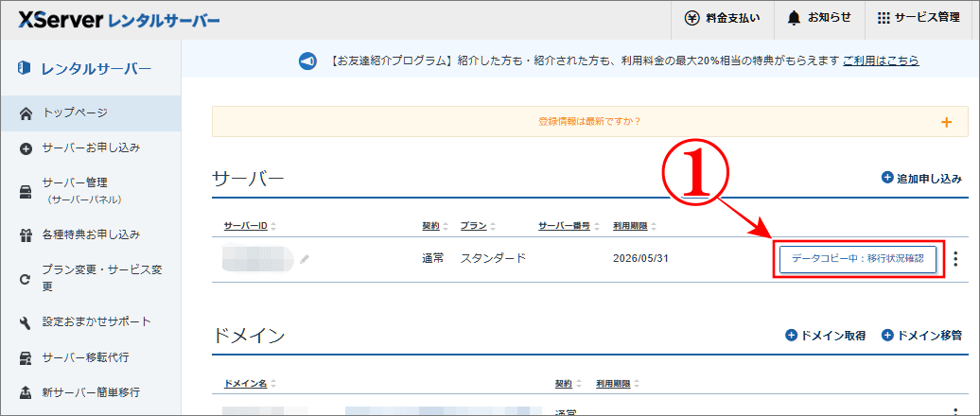Click the megaphone announcement icon
The height and width of the screenshot is (416, 980).
pyautogui.click(x=307, y=61)
